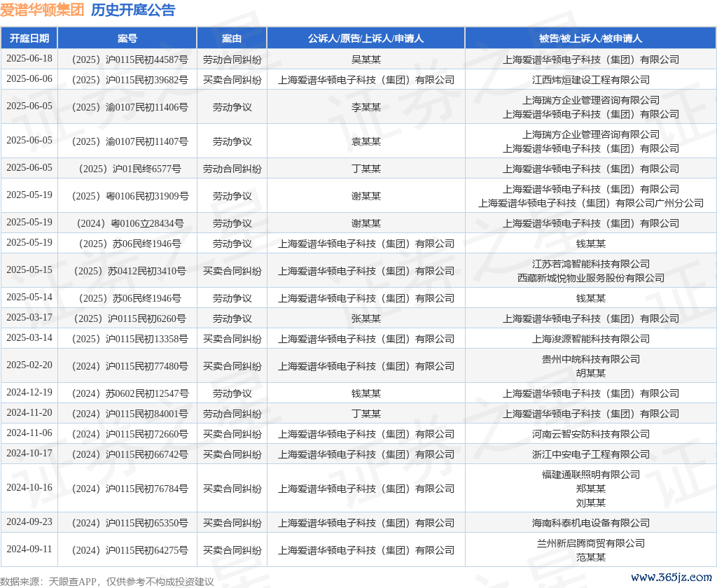Viewport: 717px width, 588px height.
Task: Select the date 2024-11-20
Action: click(29, 412)
